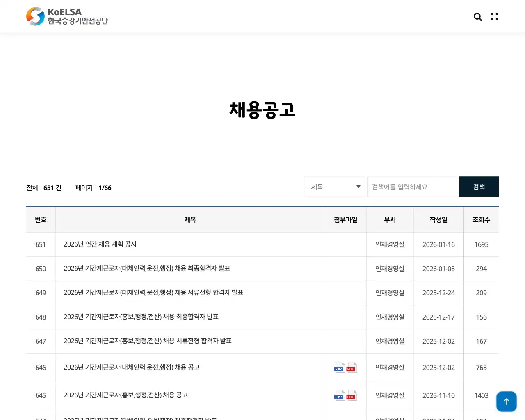Open the site search magnifier icon

coord(477,16)
